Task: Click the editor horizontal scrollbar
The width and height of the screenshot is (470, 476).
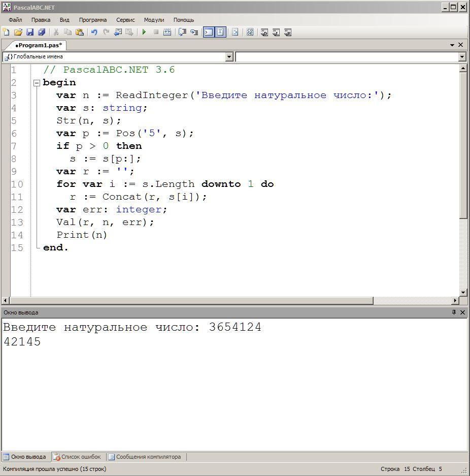Action: pyautogui.click(x=192, y=300)
